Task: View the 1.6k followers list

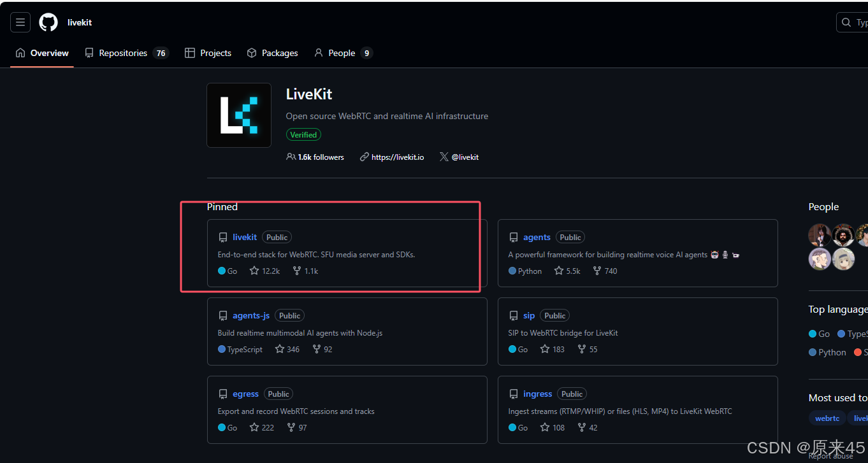Action: coord(315,157)
